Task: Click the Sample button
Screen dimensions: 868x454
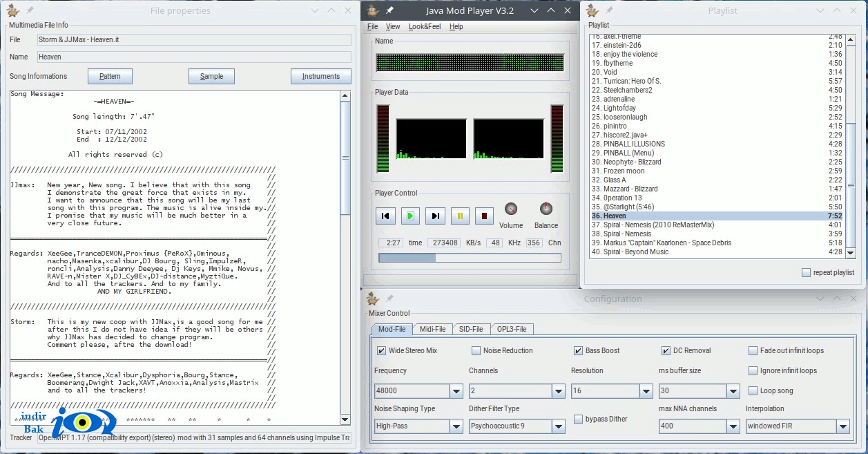Action: (211, 76)
